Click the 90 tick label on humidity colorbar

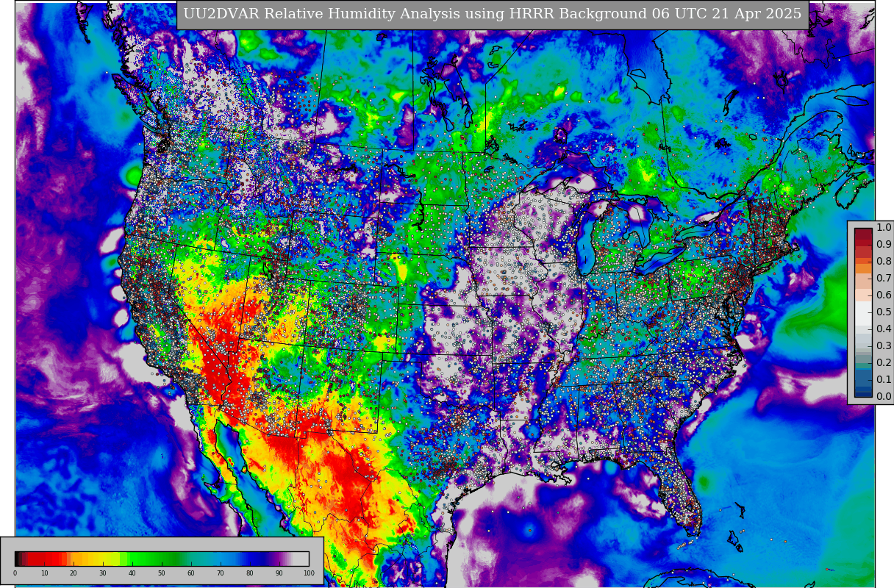[x=279, y=573]
